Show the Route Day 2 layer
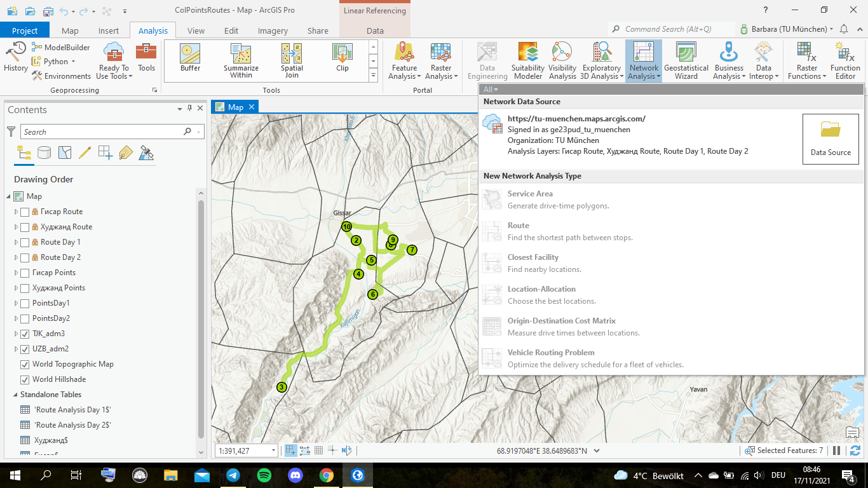Viewport: 868px width, 488px height. click(25, 257)
